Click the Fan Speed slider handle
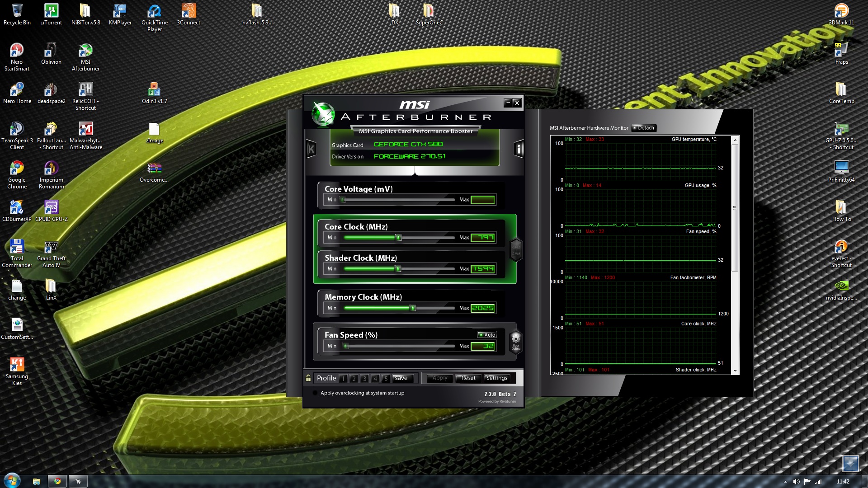The height and width of the screenshot is (488, 868). 346,347
